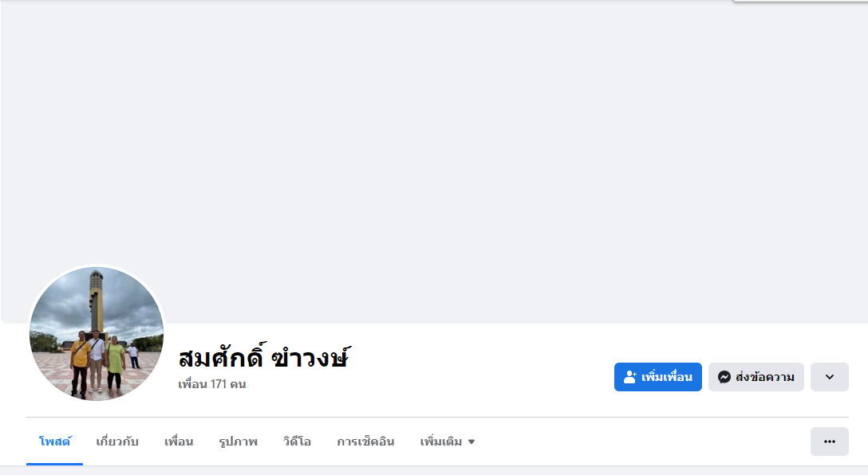This screenshot has width=868, height=475.
Task: Click the person-plus icon on เพิ่มเพื่อน
Action: pyautogui.click(x=629, y=377)
